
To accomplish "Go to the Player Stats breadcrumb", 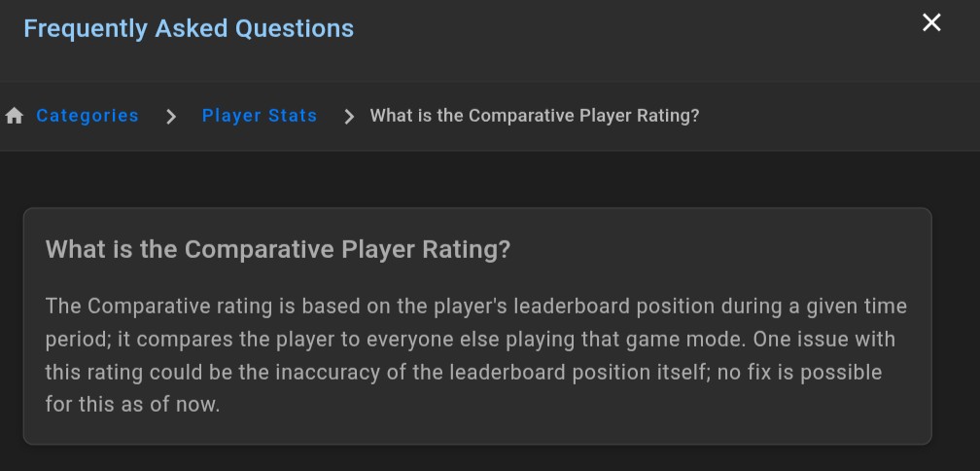I will 260,116.
